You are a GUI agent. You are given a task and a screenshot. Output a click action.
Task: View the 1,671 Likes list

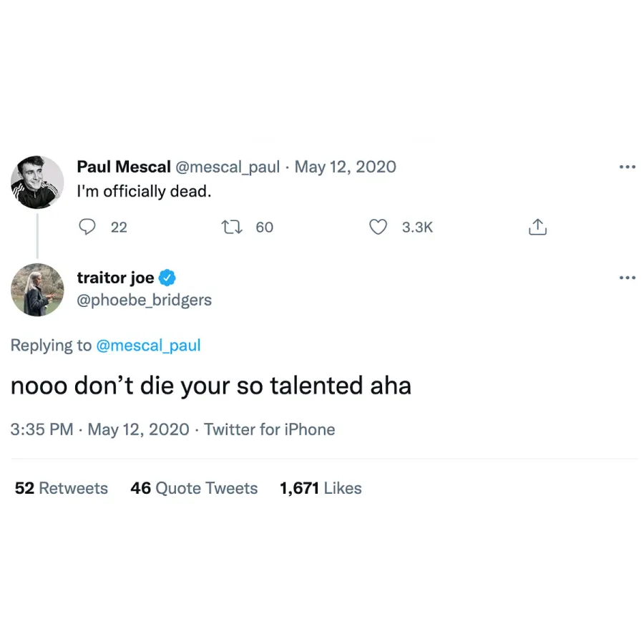pos(320,488)
